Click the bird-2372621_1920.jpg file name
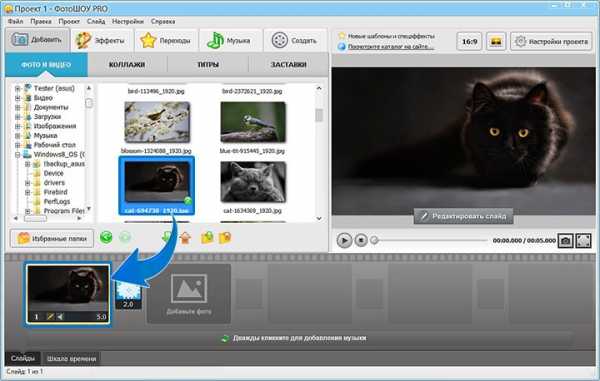The image size is (600, 381). tap(252, 91)
